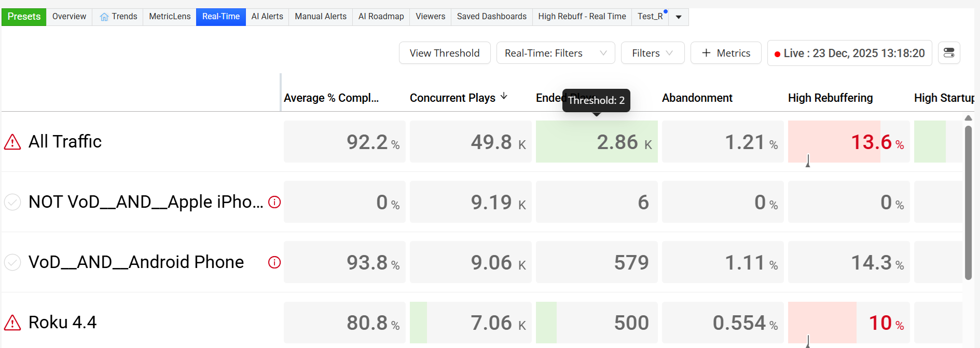Image resolution: width=980 pixels, height=348 pixels.
Task: Open the AI Alerts tab
Action: click(x=267, y=17)
